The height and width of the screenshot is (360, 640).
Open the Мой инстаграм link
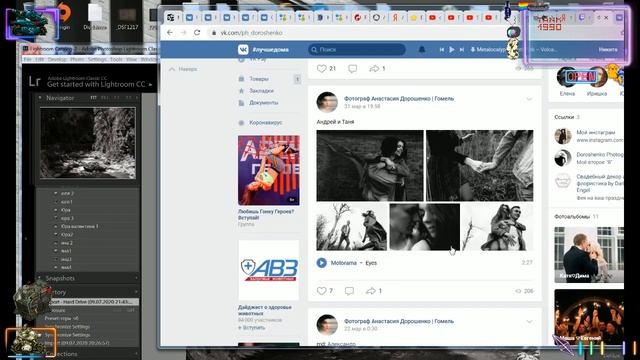(x=596, y=132)
